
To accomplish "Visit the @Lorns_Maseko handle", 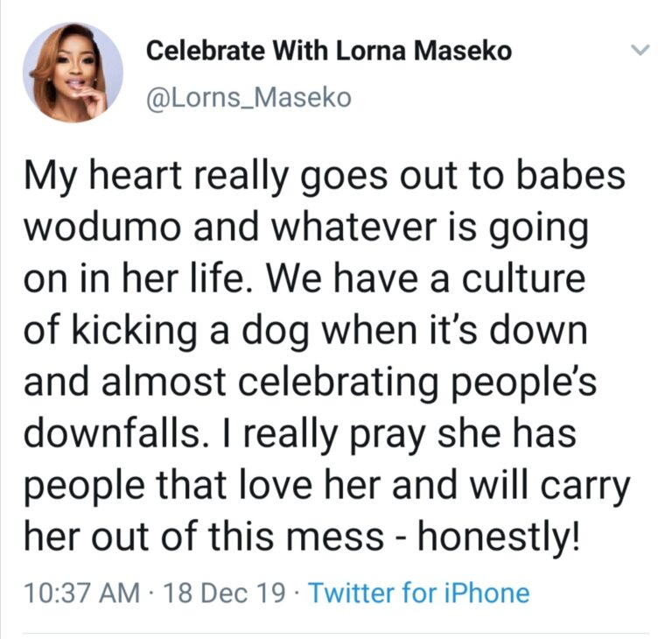I will [x=248, y=98].
